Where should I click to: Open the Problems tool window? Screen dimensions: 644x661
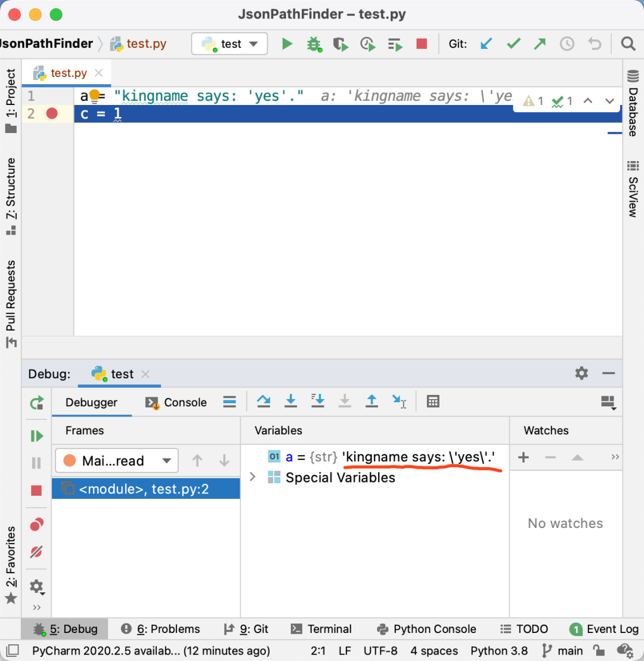(x=160, y=629)
